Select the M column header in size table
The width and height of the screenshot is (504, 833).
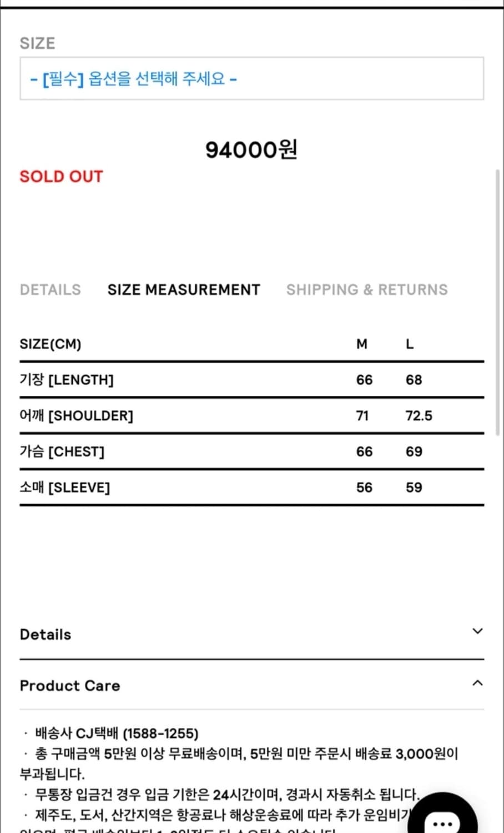pos(362,344)
